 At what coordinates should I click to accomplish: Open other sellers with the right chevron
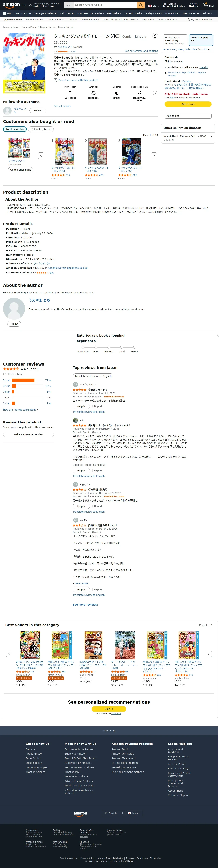tap(211, 137)
